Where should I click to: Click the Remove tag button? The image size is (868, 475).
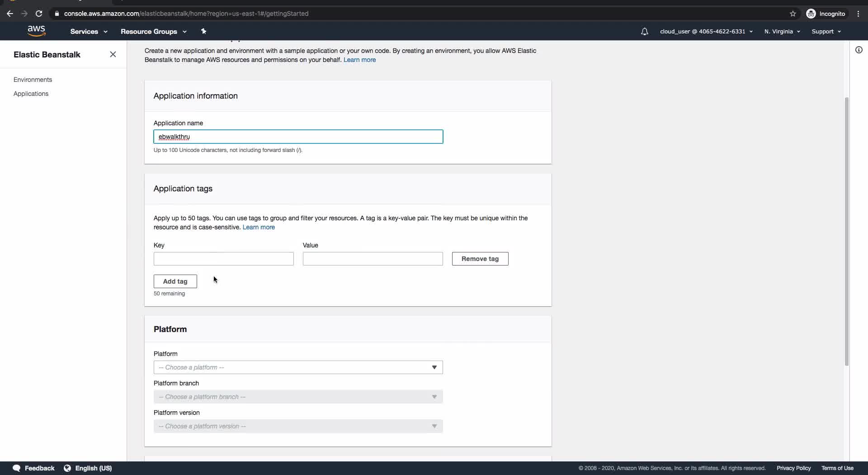point(480,259)
